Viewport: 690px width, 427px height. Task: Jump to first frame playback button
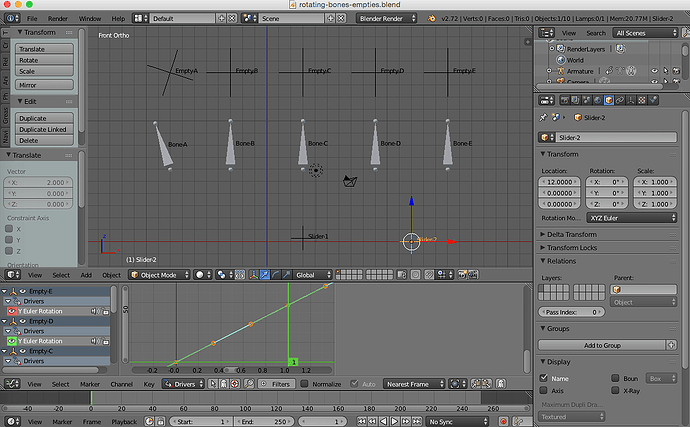coord(362,421)
